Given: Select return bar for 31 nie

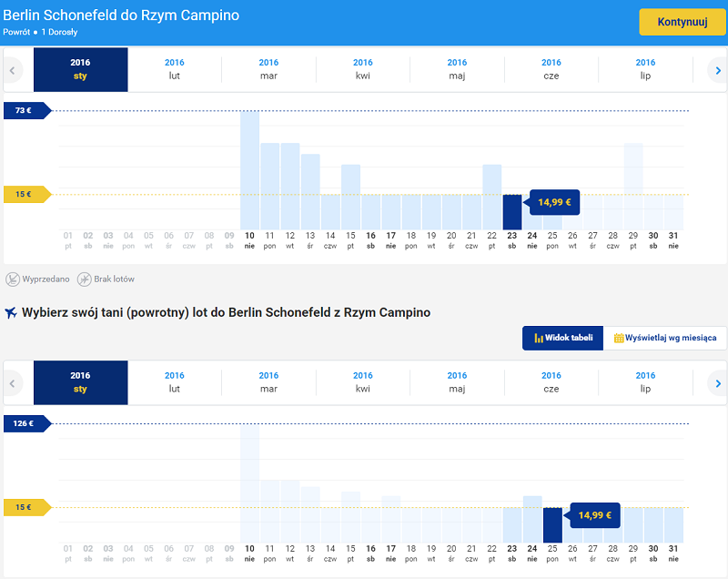Looking at the screenshot, I should pyautogui.click(x=673, y=525).
